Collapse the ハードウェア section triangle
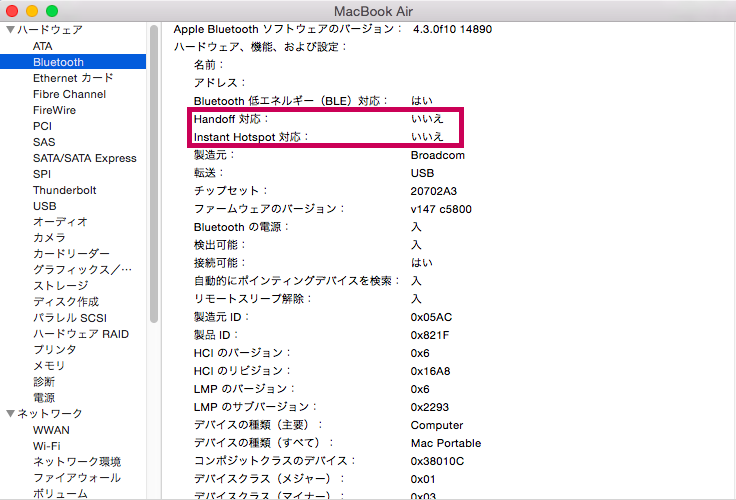Screen dimensions: 736x500 pos(10,30)
